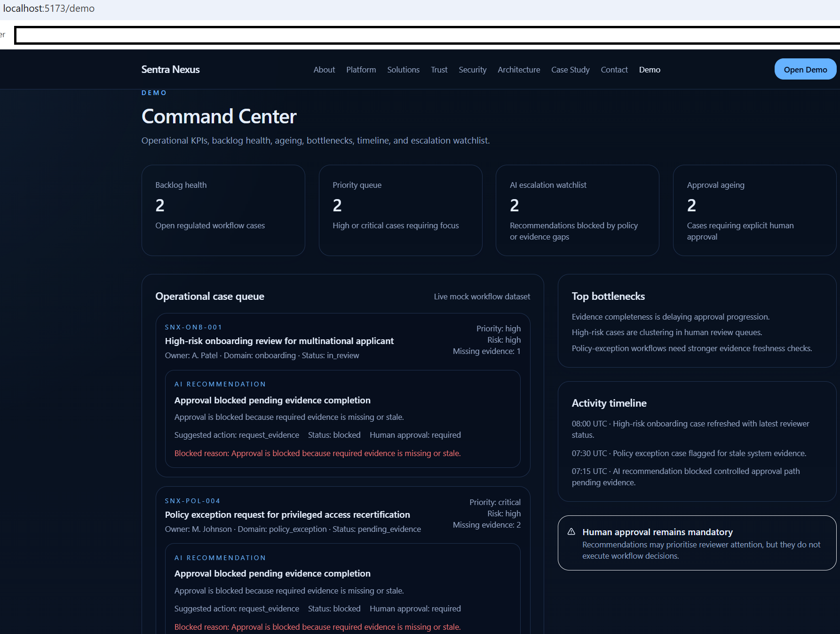Click the 'Operational case queue' heading
The image size is (840, 634).
point(210,296)
